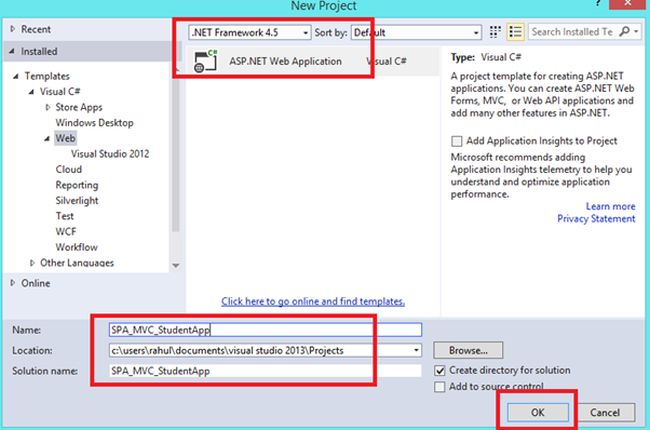Viewport: 650px width, 430px height.
Task: Select Windows Desktop templates
Action: pyautogui.click(x=95, y=123)
